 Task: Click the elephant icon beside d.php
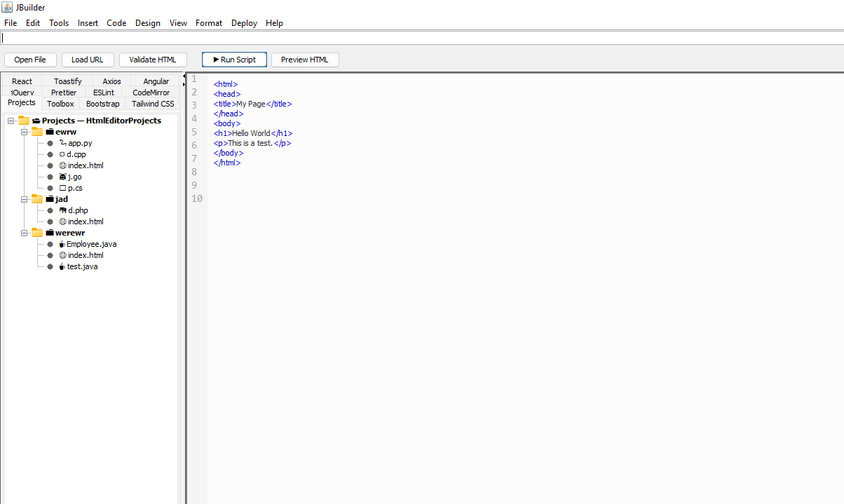pyautogui.click(x=62, y=210)
